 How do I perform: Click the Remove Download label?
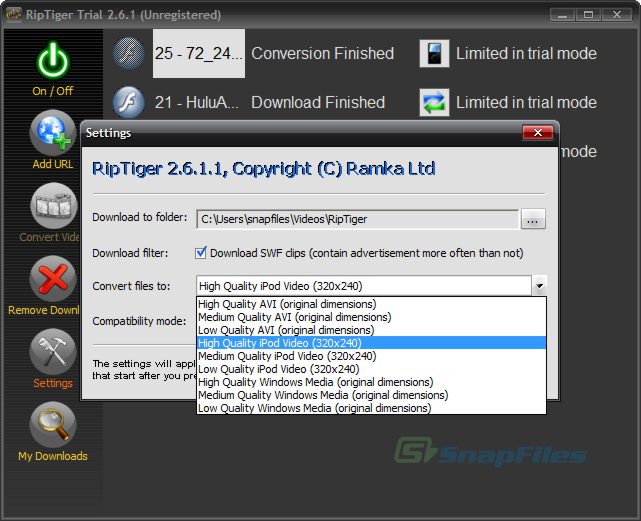point(44,310)
